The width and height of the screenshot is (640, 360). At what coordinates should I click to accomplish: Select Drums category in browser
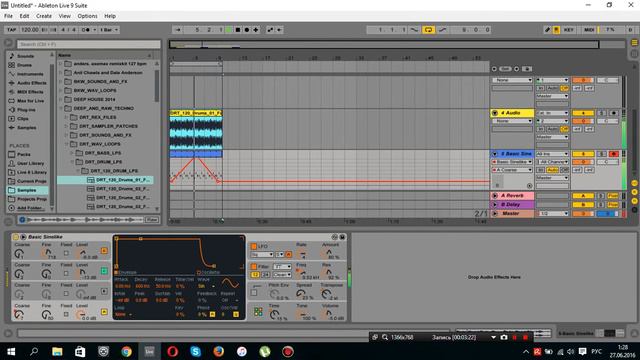[24, 65]
